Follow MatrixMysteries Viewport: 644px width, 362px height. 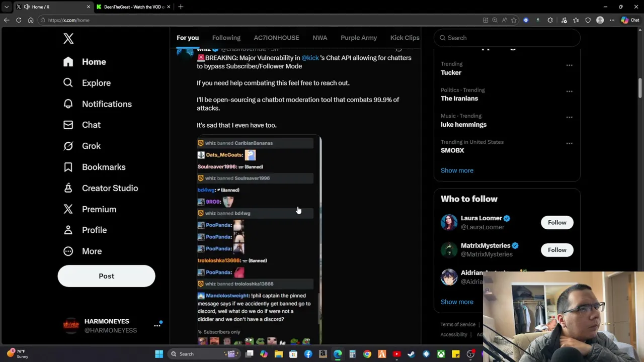pyautogui.click(x=557, y=250)
